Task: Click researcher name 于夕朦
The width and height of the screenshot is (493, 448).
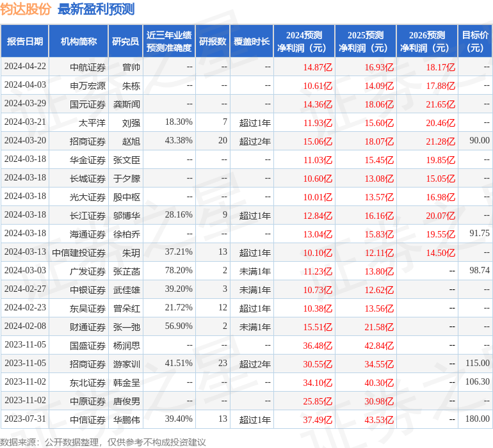Action: click(x=127, y=179)
